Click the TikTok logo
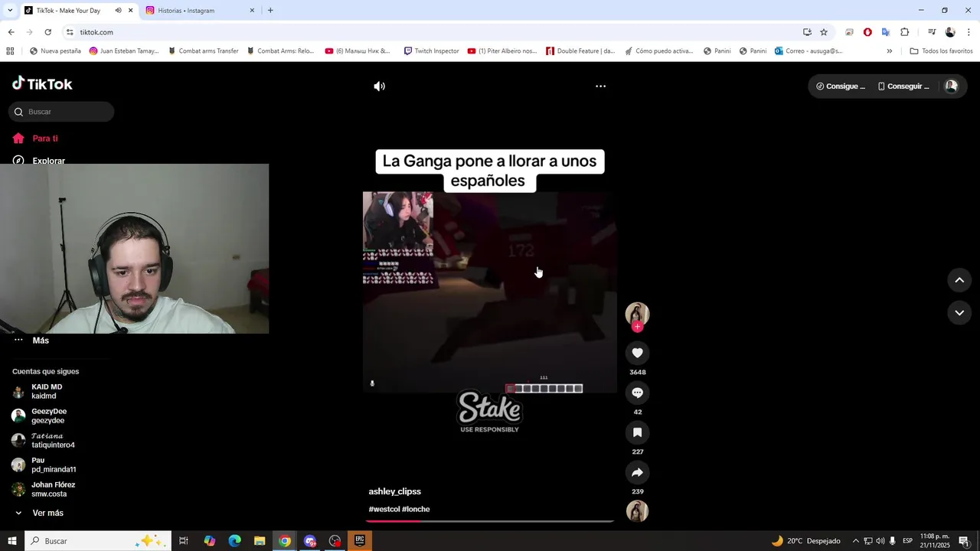980x551 pixels. point(42,83)
